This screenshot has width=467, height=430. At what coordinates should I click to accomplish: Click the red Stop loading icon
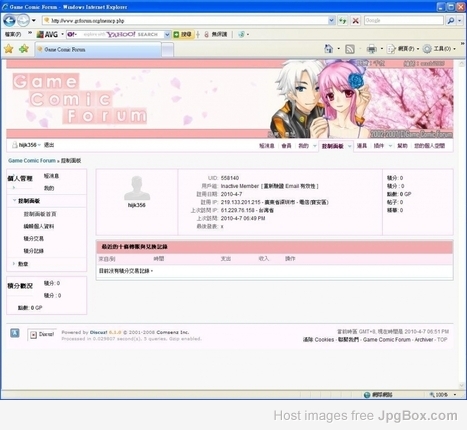click(x=356, y=21)
